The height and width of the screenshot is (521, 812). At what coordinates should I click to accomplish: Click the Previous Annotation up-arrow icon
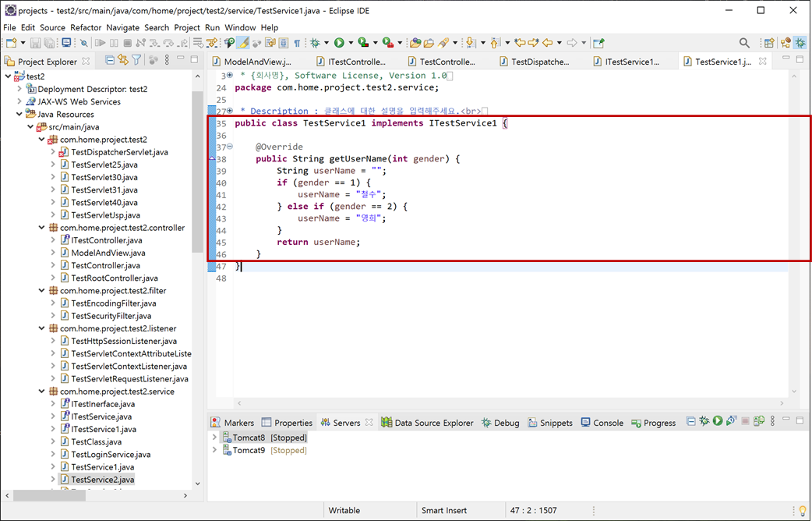coord(495,43)
